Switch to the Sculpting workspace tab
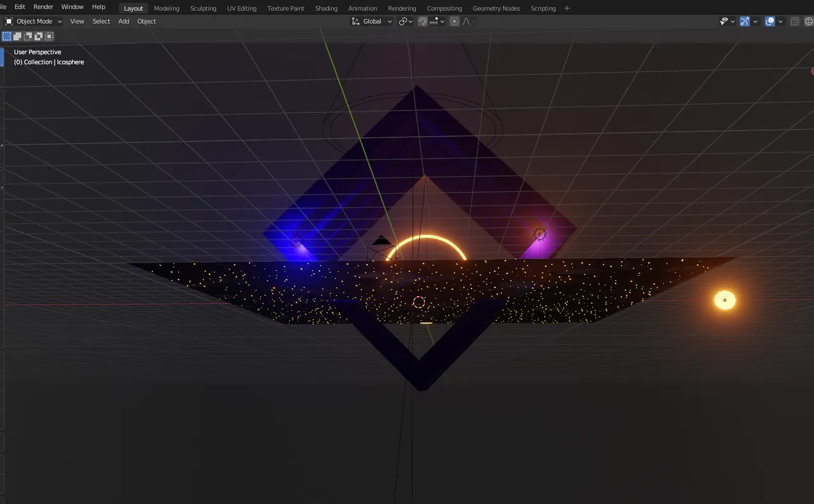 (x=203, y=8)
